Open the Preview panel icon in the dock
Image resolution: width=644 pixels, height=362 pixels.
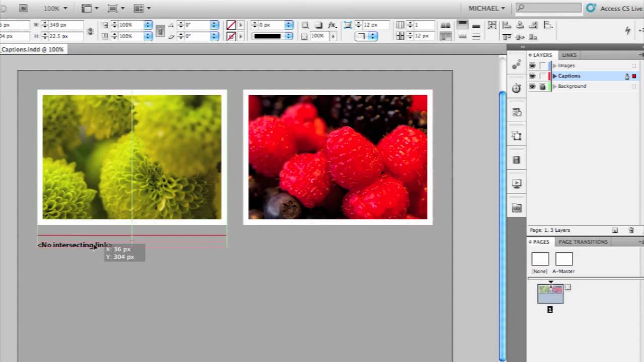pyautogui.click(x=516, y=184)
